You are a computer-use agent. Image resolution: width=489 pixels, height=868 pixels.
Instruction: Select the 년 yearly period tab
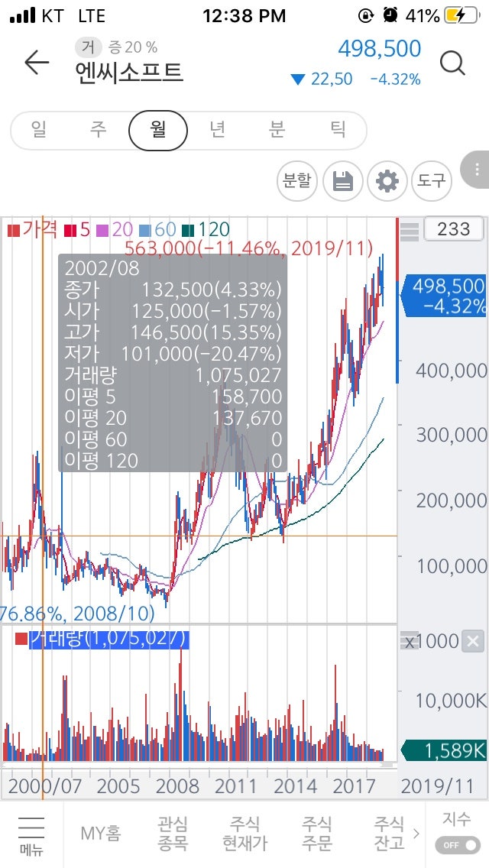(x=217, y=130)
